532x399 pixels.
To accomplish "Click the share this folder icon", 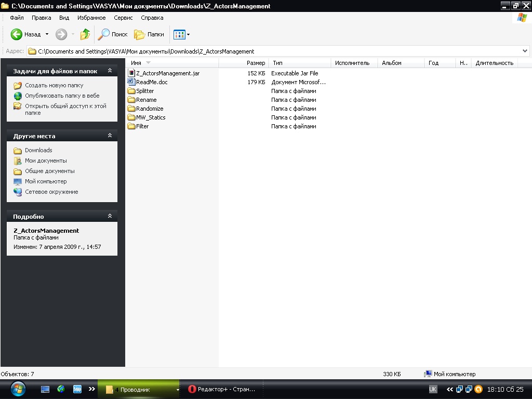I will click(17, 106).
